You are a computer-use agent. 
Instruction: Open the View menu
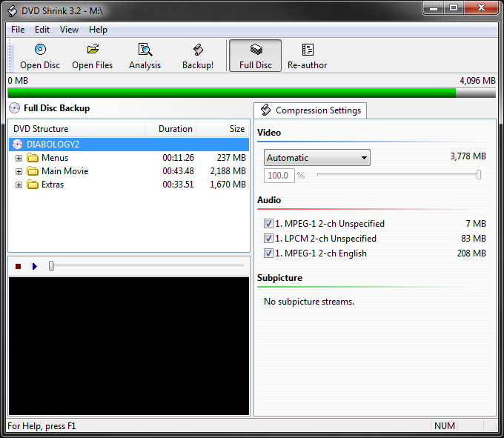click(x=69, y=30)
